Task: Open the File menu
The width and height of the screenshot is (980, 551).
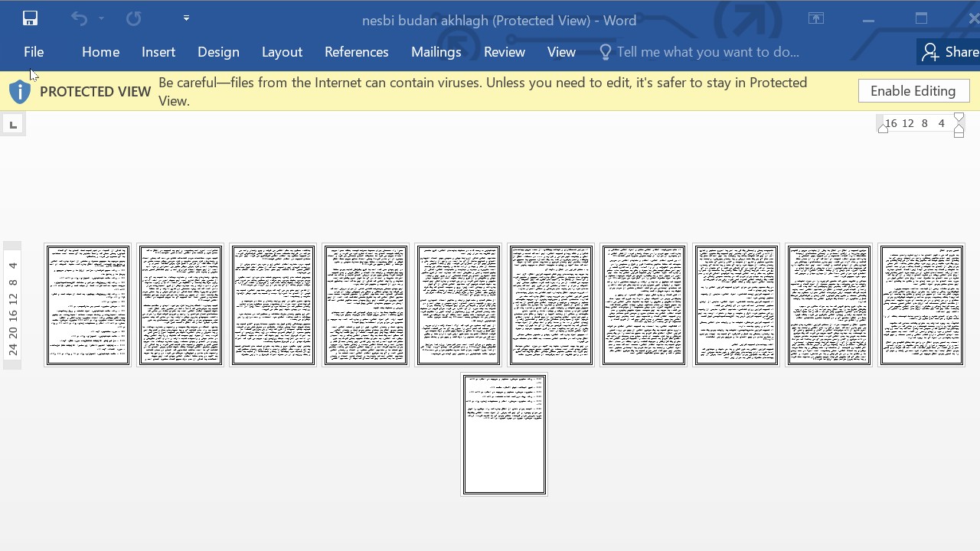Action: pyautogui.click(x=34, y=52)
